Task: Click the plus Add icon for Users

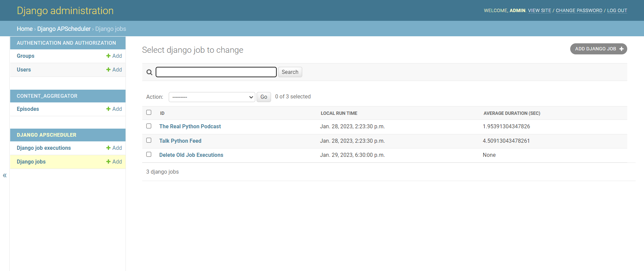Action: (x=108, y=70)
